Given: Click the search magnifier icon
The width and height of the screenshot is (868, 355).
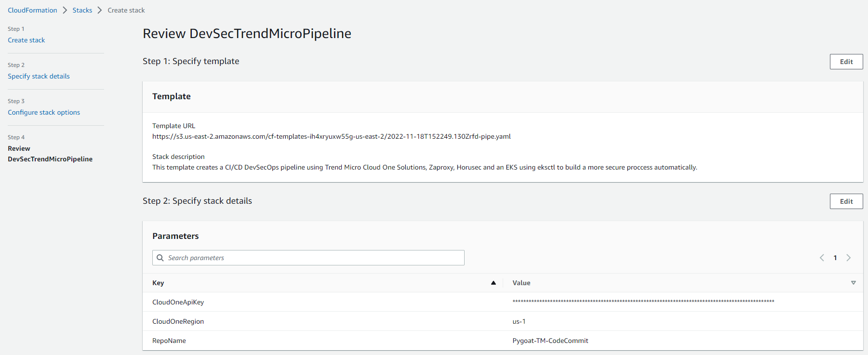Looking at the screenshot, I should tap(160, 258).
